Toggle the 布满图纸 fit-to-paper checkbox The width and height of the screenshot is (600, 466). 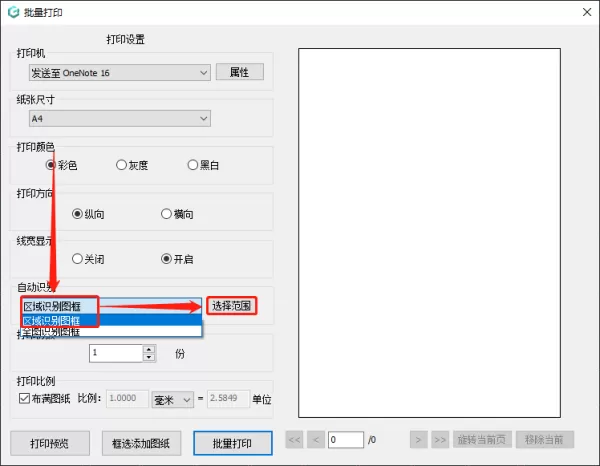[24, 399]
